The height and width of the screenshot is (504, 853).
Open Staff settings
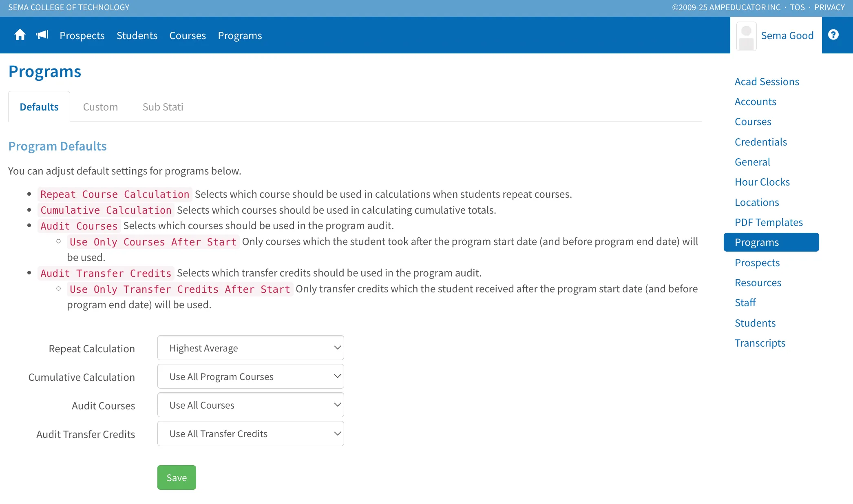[745, 303]
